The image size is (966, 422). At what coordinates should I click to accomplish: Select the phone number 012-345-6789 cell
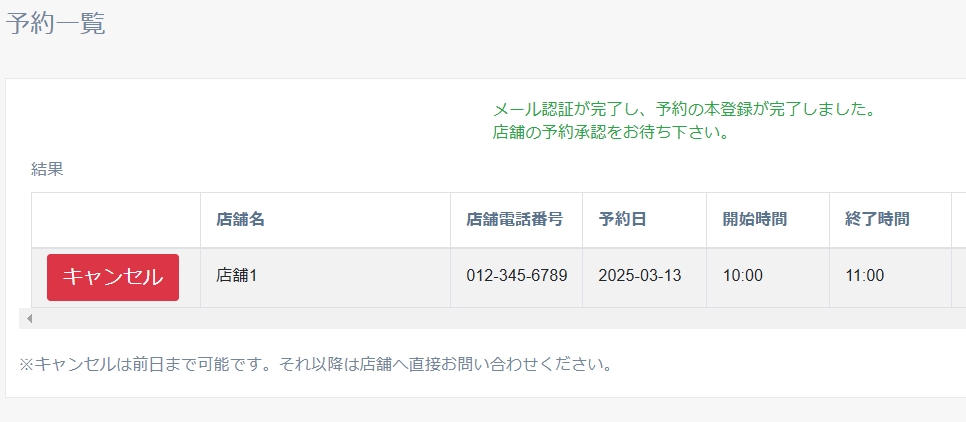point(516,276)
